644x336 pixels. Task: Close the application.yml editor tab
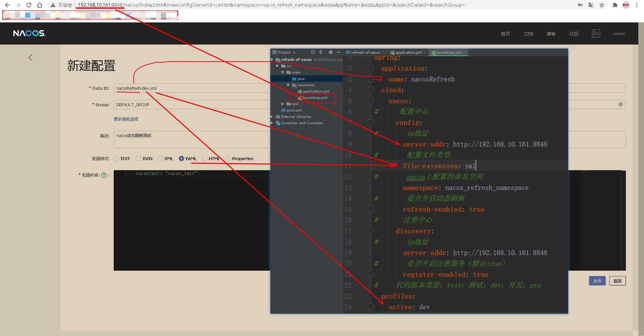425,53
